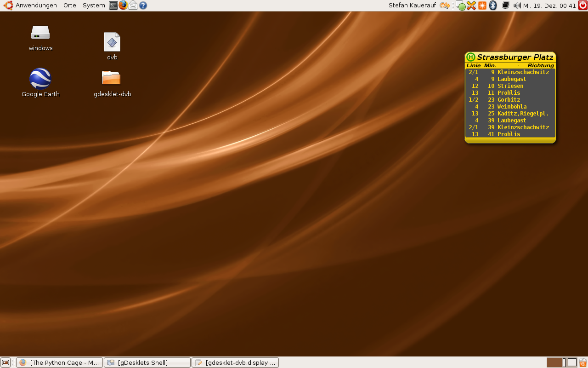This screenshot has height=368, width=588.
Task: Click the red power quit button
Action: 582,6
